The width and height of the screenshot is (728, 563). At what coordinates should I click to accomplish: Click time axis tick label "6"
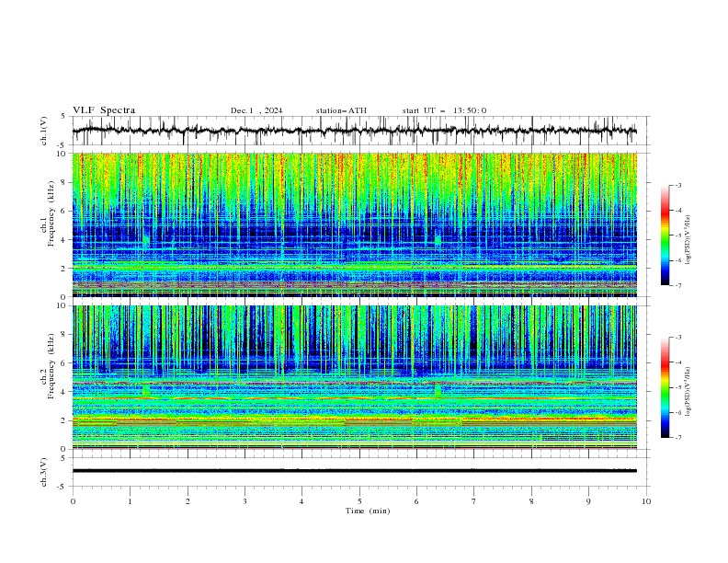[416, 501]
